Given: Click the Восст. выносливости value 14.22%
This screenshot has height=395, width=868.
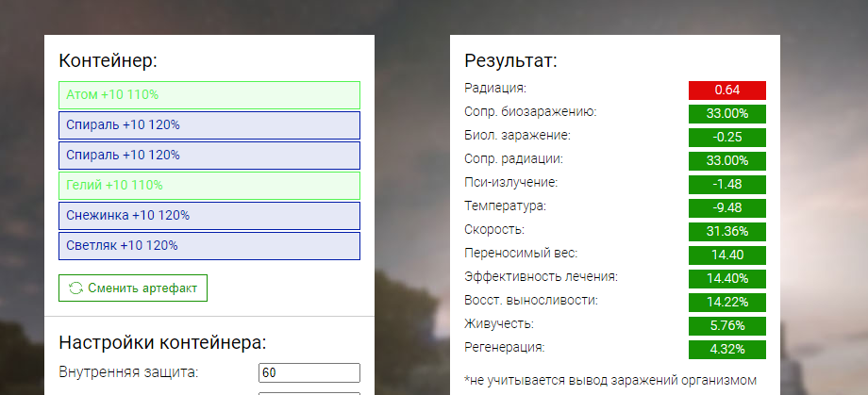Looking at the screenshot, I should 726,302.
